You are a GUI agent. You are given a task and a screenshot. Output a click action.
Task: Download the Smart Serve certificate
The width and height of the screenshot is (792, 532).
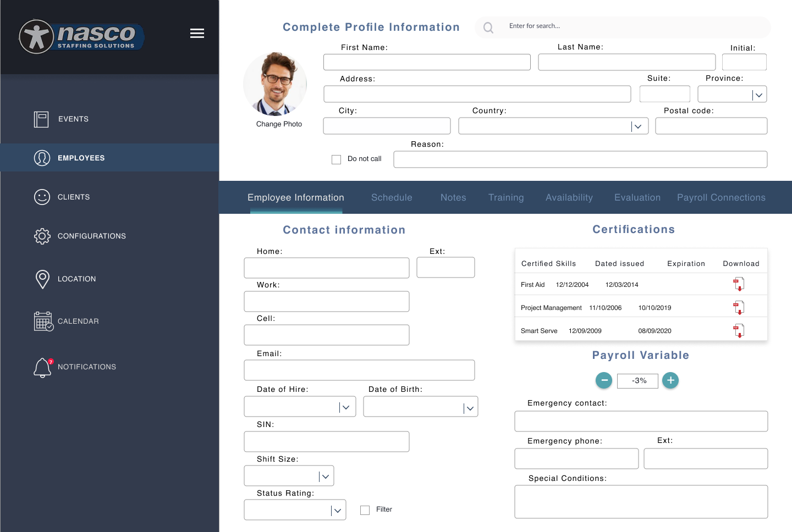click(x=739, y=330)
